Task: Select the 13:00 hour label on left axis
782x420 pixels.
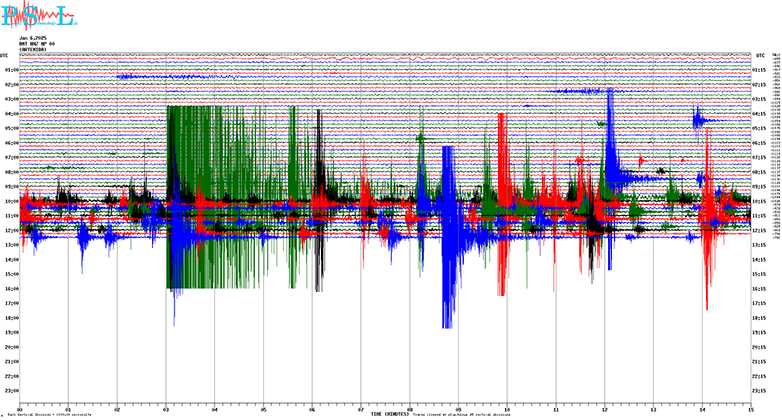Action: tap(9, 245)
